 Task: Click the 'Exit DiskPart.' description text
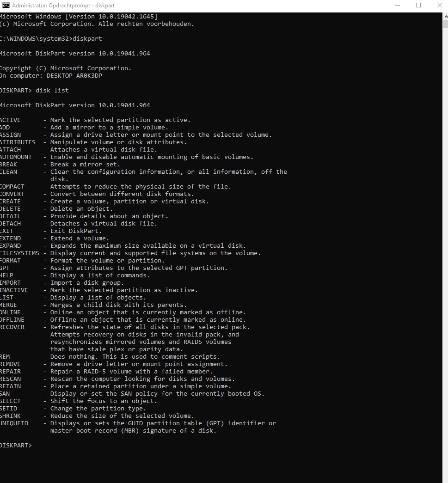point(76,231)
